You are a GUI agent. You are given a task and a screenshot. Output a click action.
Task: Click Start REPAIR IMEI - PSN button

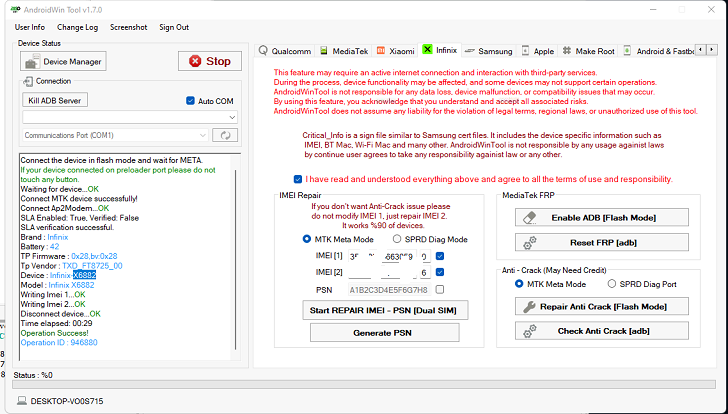pos(371,311)
